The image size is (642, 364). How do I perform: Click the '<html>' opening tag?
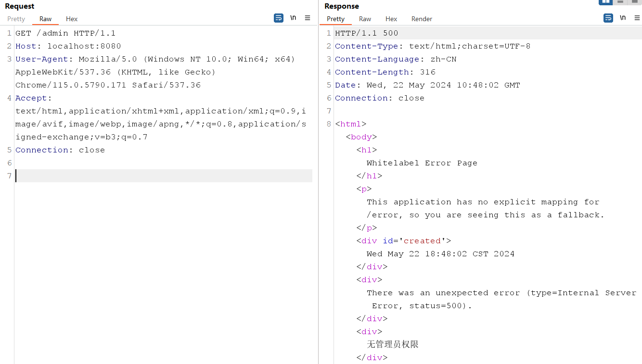[x=351, y=124]
